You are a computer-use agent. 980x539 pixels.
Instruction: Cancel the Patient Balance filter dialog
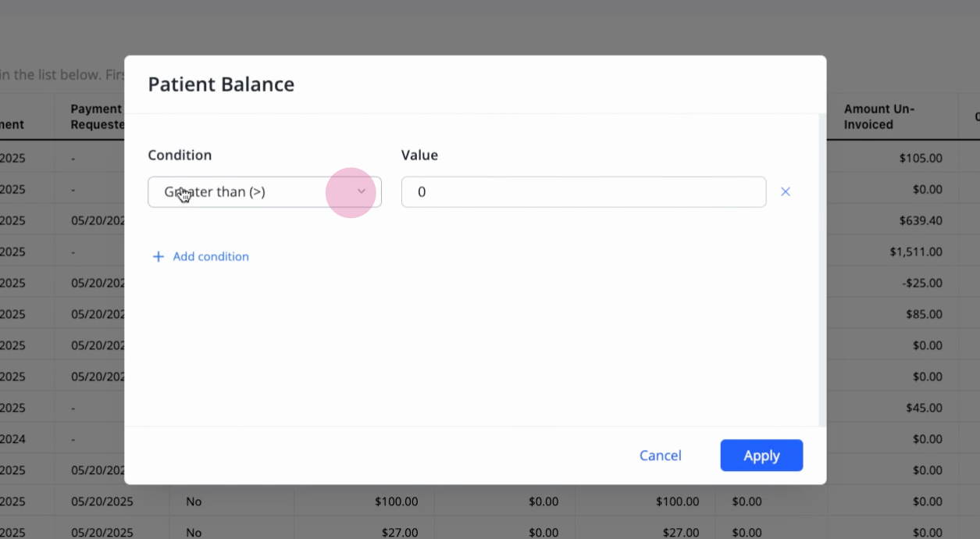[661, 455]
